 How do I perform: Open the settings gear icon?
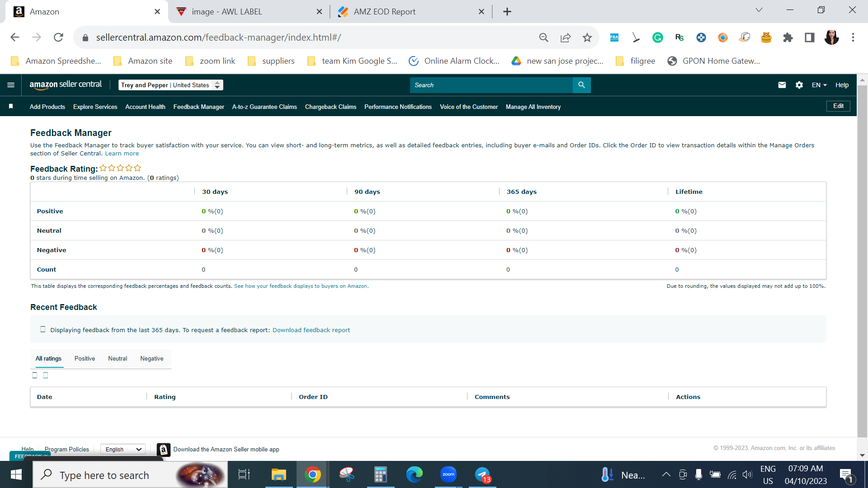pos(799,85)
